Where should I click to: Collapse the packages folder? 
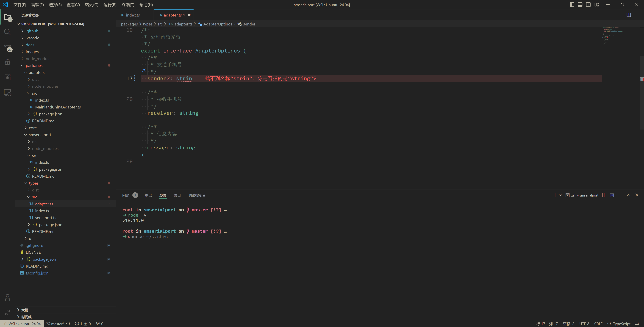(34, 66)
